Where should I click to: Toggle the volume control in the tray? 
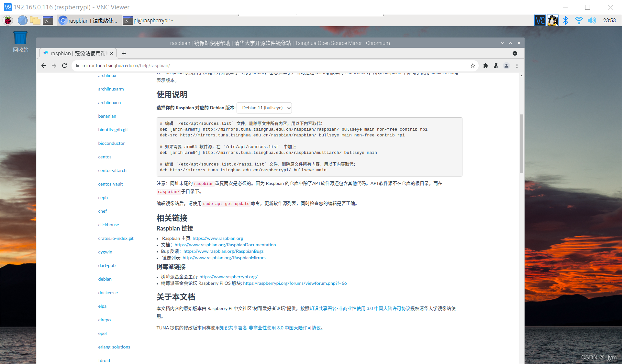[592, 20]
